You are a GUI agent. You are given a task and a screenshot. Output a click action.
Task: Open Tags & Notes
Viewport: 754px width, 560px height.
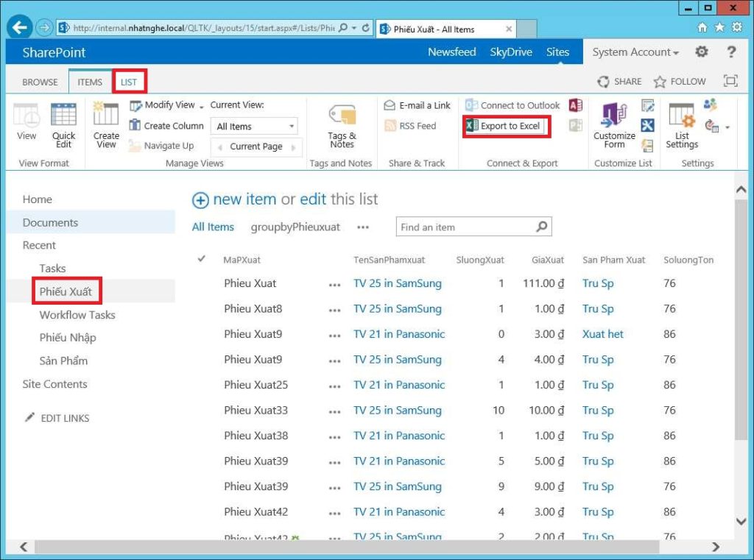tap(342, 127)
